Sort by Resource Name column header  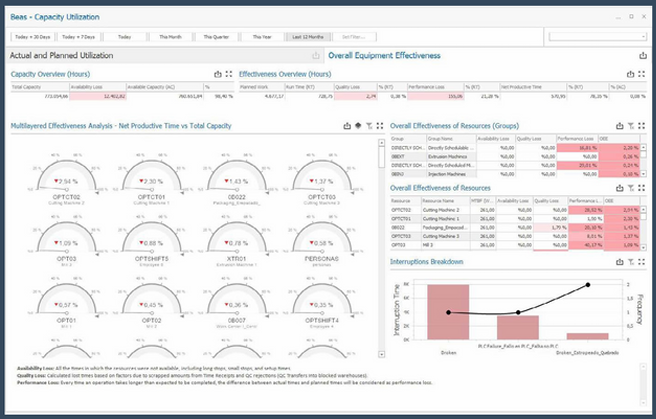click(445, 201)
